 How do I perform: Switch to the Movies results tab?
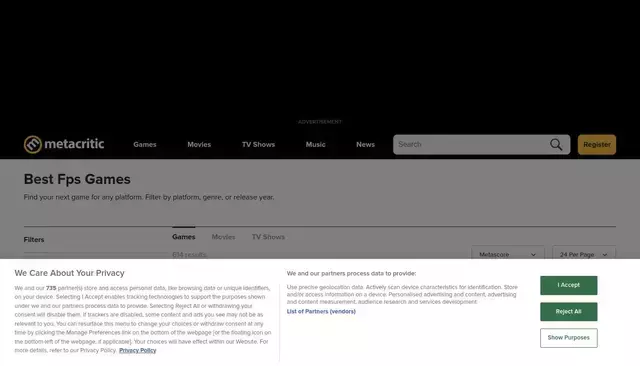[223, 237]
